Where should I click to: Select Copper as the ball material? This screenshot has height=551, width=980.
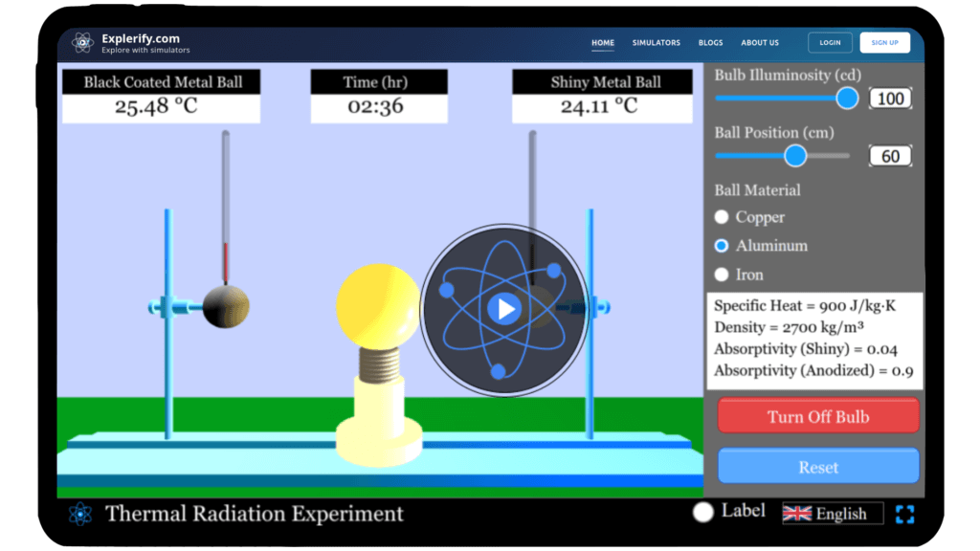(x=721, y=217)
